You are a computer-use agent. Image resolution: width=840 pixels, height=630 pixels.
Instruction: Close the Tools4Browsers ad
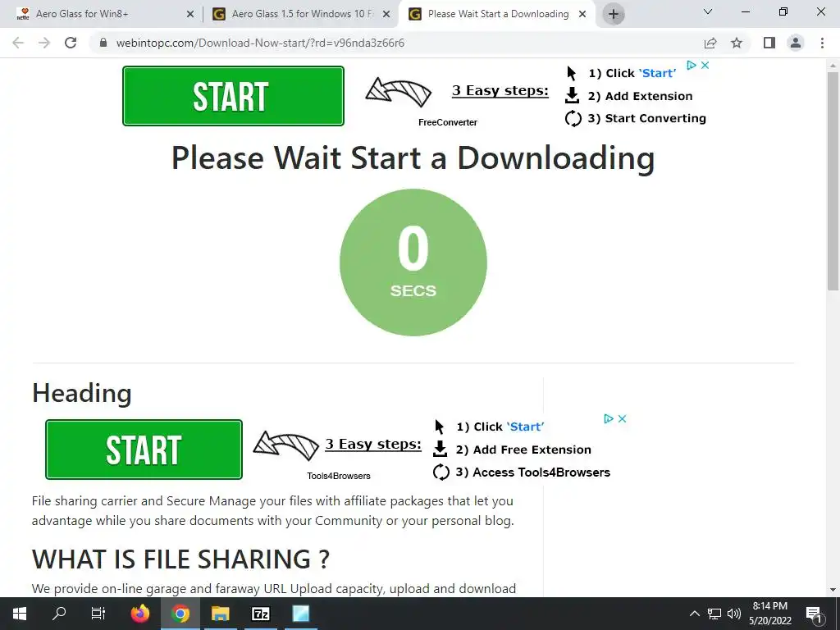(x=622, y=418)
